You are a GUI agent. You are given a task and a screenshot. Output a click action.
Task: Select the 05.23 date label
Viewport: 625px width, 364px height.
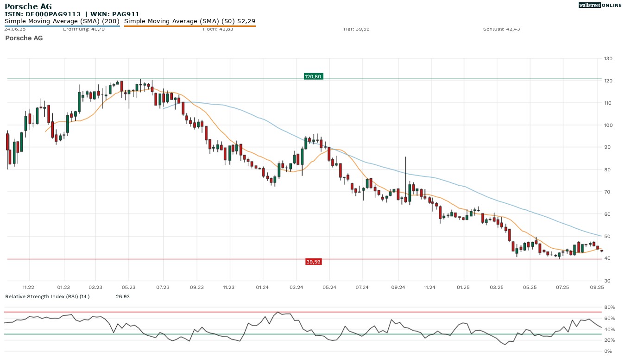(x=129, y=287)
